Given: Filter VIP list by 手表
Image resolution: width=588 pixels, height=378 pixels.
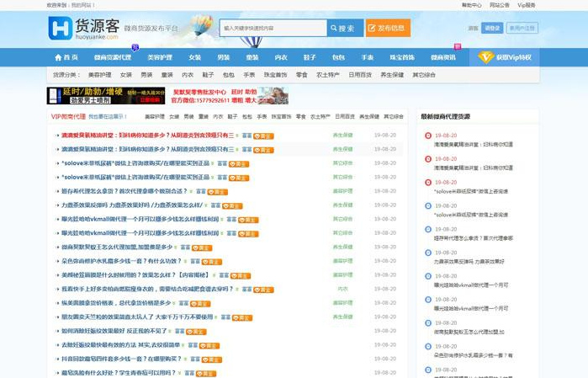Looking at the screenshot, I should point(262,117).
